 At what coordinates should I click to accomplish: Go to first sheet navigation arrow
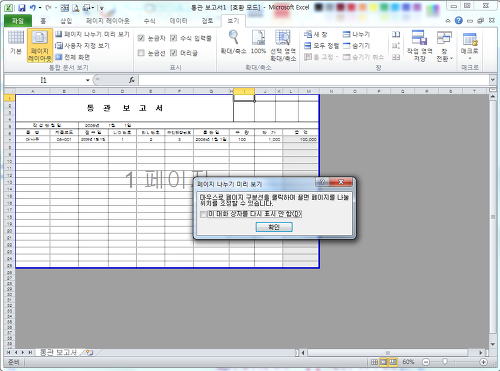click(x=9, y=352)
